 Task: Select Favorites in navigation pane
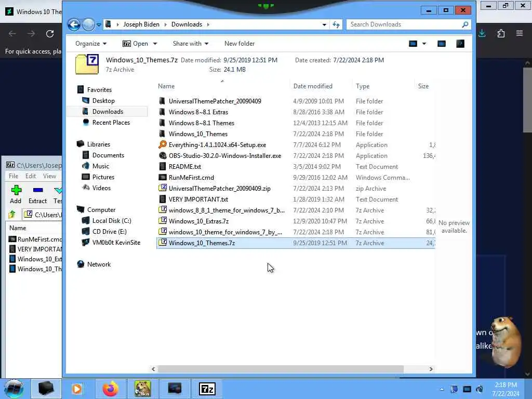(99, 90)
